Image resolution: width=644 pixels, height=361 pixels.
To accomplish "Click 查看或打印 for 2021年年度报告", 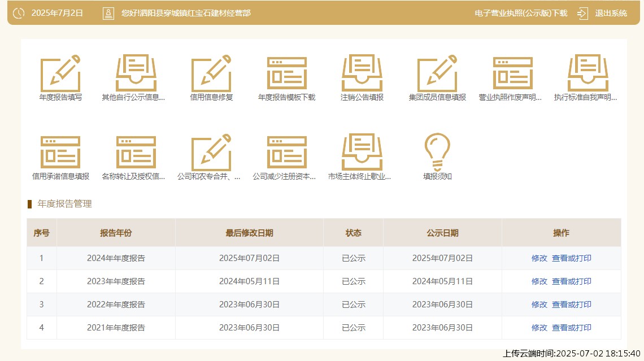I will 571,328.
